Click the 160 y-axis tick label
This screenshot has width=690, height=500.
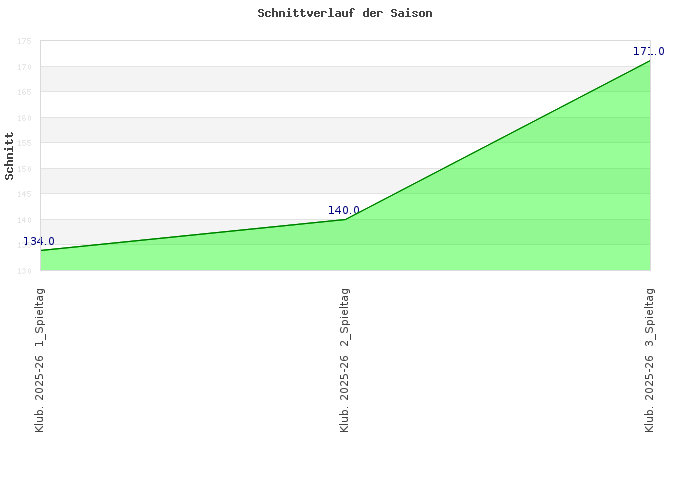pos(24,118)
